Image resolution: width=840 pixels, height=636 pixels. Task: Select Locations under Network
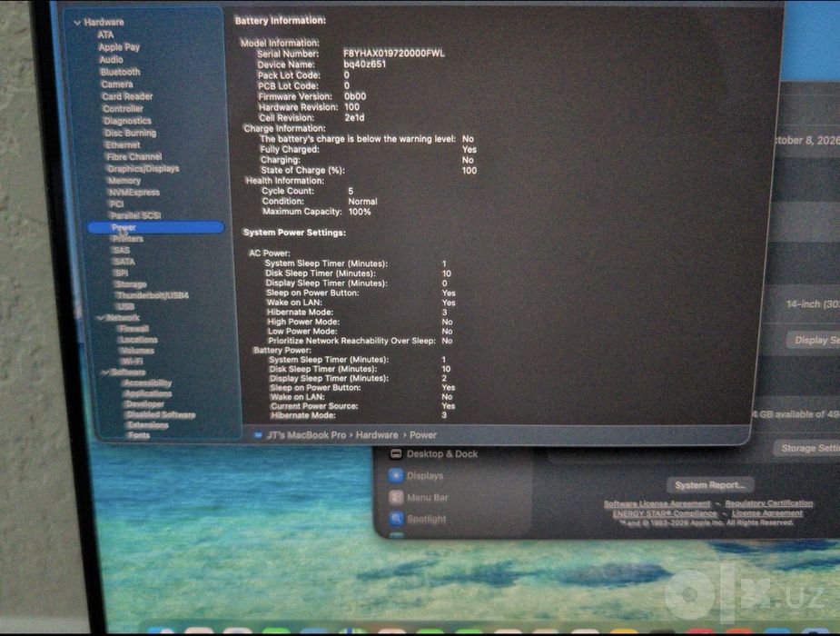point(139,340)
